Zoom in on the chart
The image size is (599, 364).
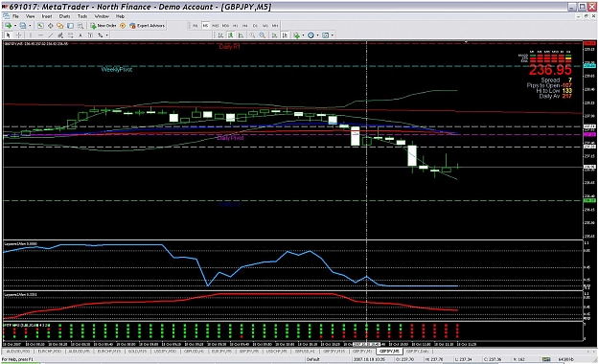tap(252, 35)
